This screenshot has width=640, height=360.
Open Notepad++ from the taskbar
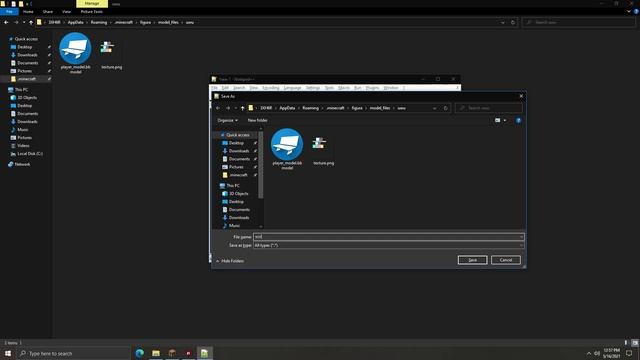(204, 353)
